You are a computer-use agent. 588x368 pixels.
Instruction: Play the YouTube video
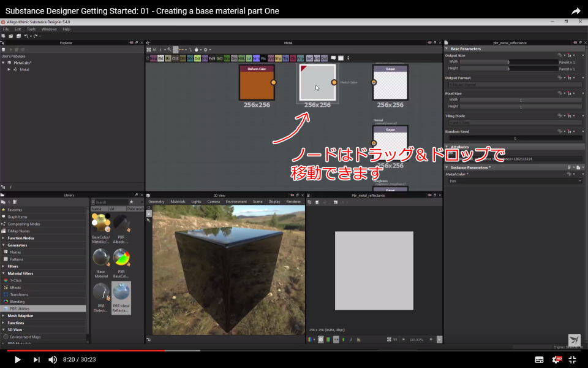(x=17, y=360)
